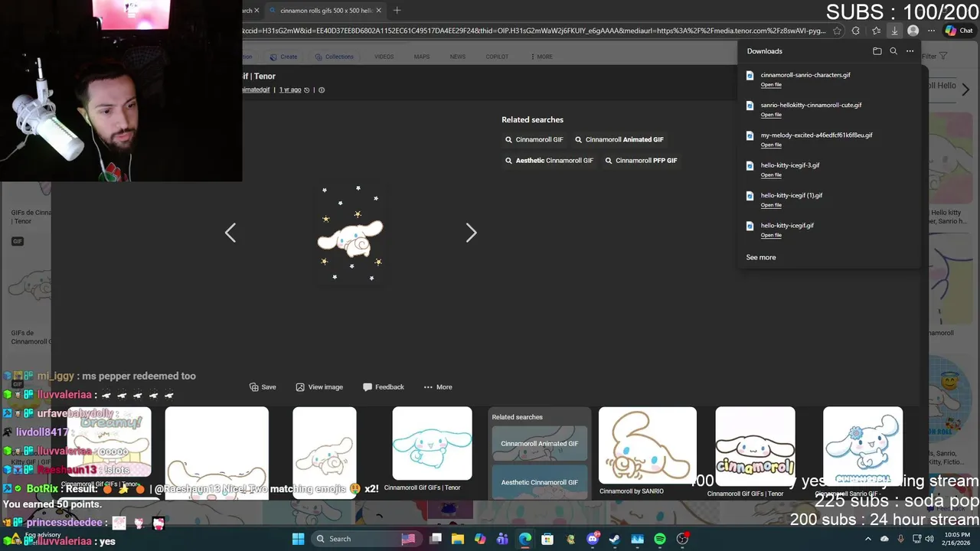
Task: Open a new browser tab
Action: [x=397, y=11]
